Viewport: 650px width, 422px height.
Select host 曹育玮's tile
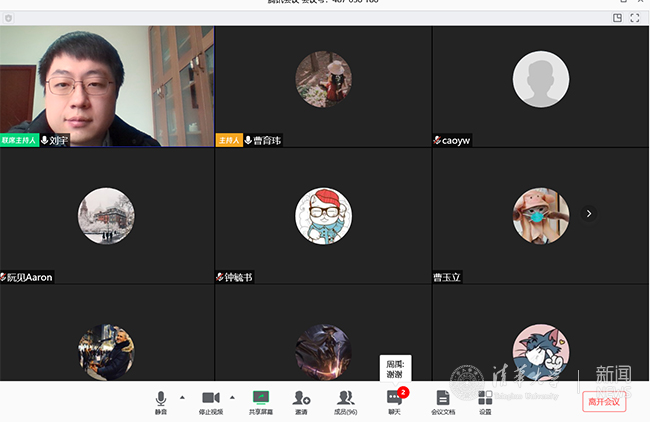coord(323,86)
